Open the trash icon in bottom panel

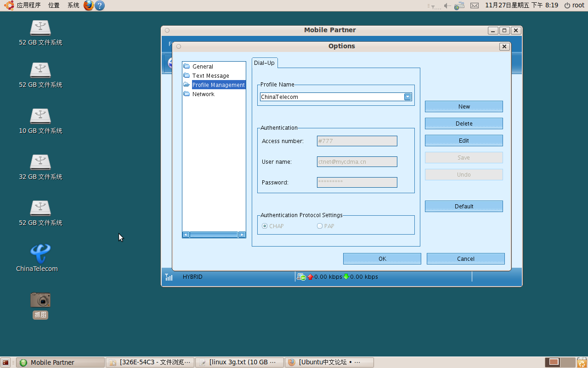coord(582,362)
